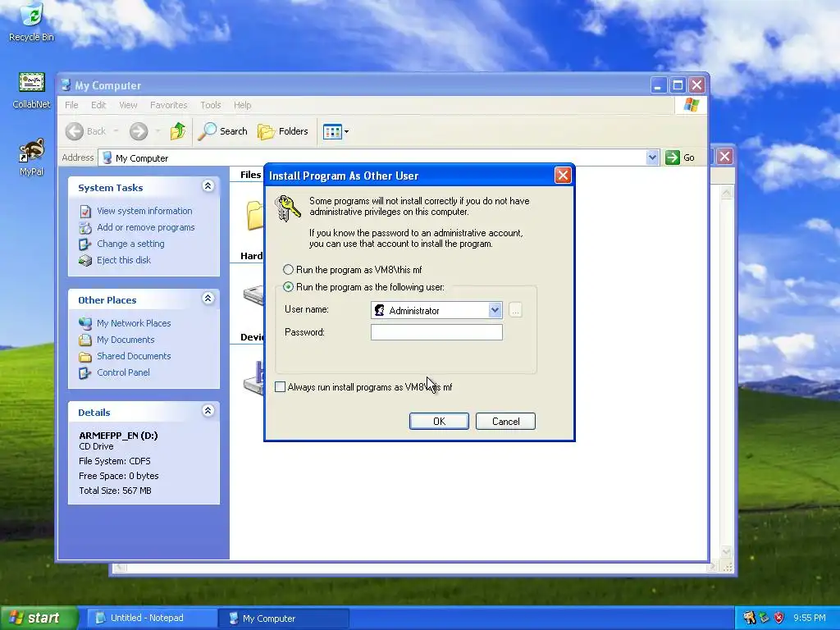This screenshot has height=630, width=840.
Task: Click the View system information icon
Action: click(85, 212)
